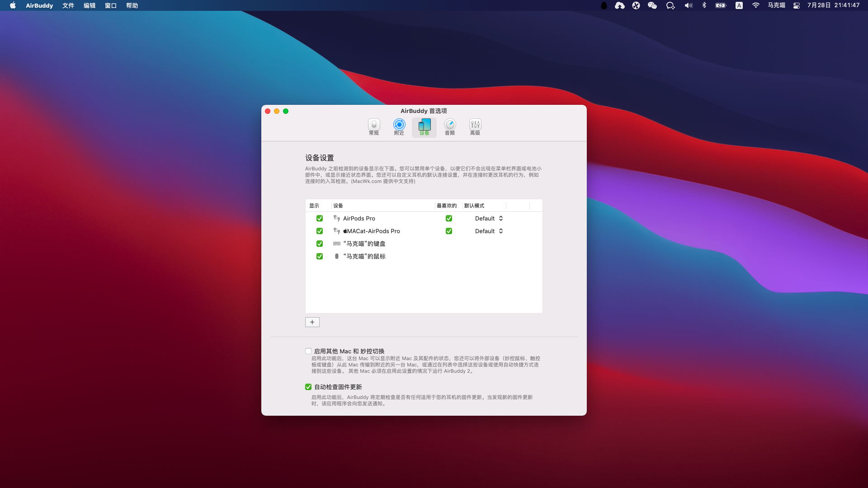Click the Wi-Fi status icon
Screen dimensions: 868x488
pyautogui.click(x=755, y=5)
